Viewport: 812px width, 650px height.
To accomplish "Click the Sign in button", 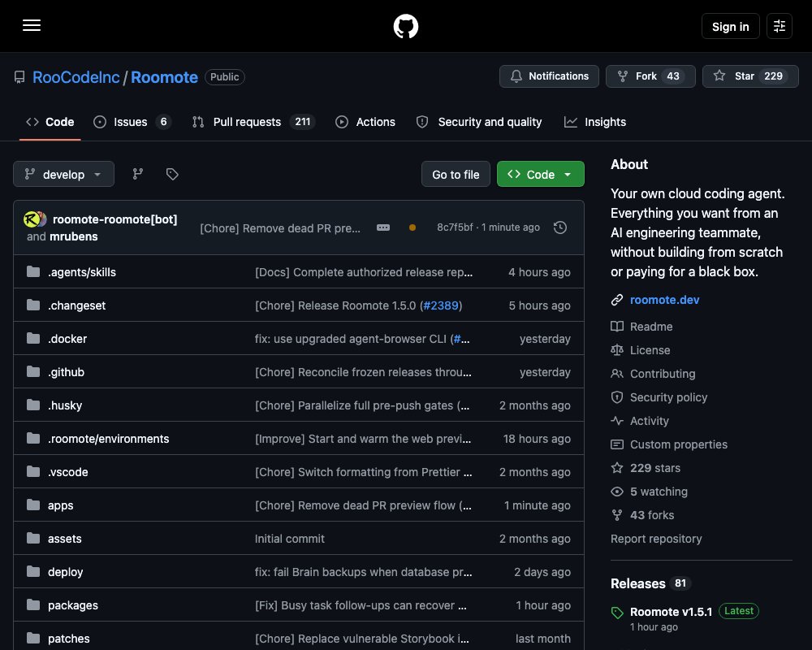I will tap(730, 26).
